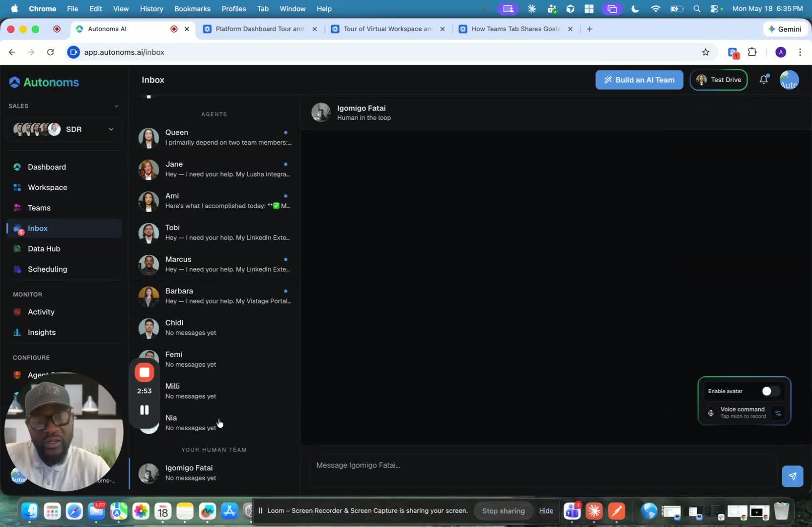Click the address bar URL
Viewport: 812px width, 527px height.
124,52
